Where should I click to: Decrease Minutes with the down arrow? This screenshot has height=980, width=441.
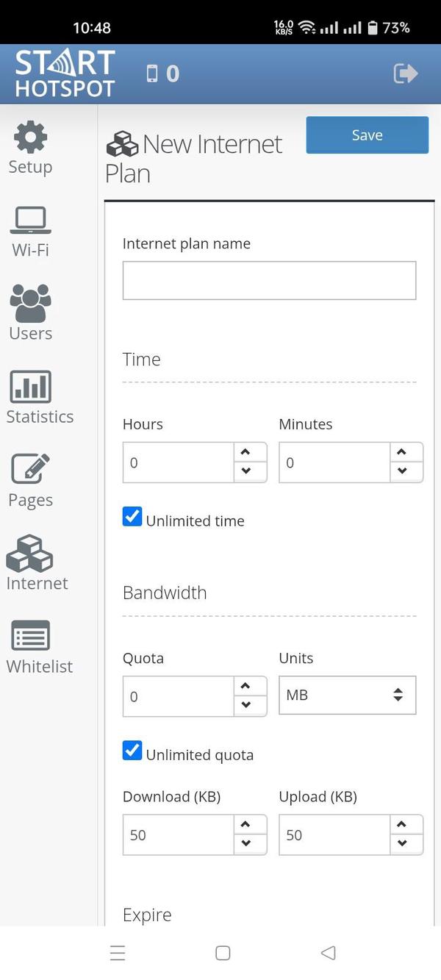[x=405, y=472]
